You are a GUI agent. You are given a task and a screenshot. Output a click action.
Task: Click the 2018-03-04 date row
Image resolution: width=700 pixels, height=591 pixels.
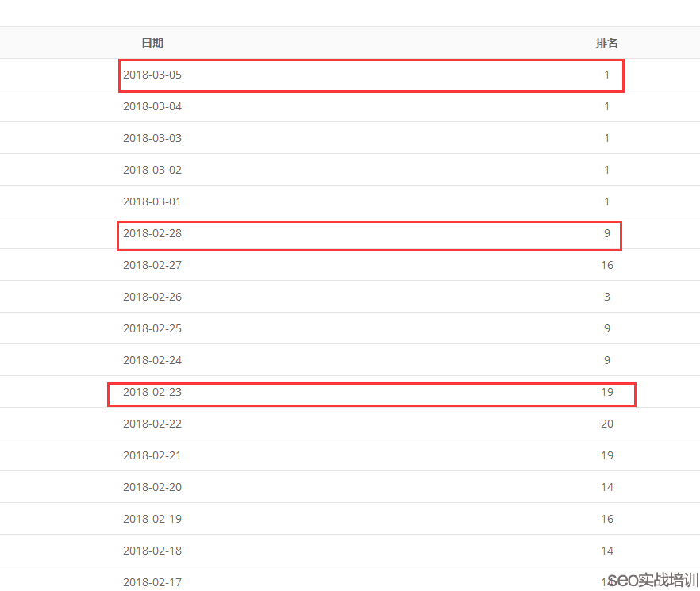(152, 106)
